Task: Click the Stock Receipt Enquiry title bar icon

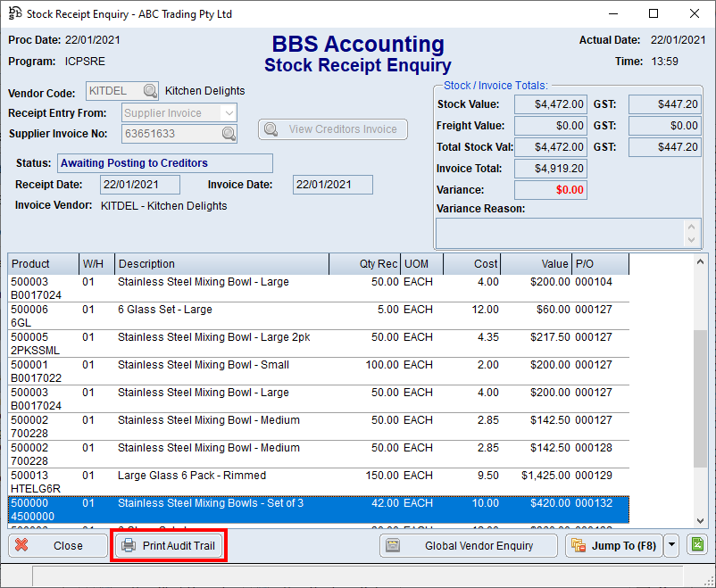Action: point(13,13)
